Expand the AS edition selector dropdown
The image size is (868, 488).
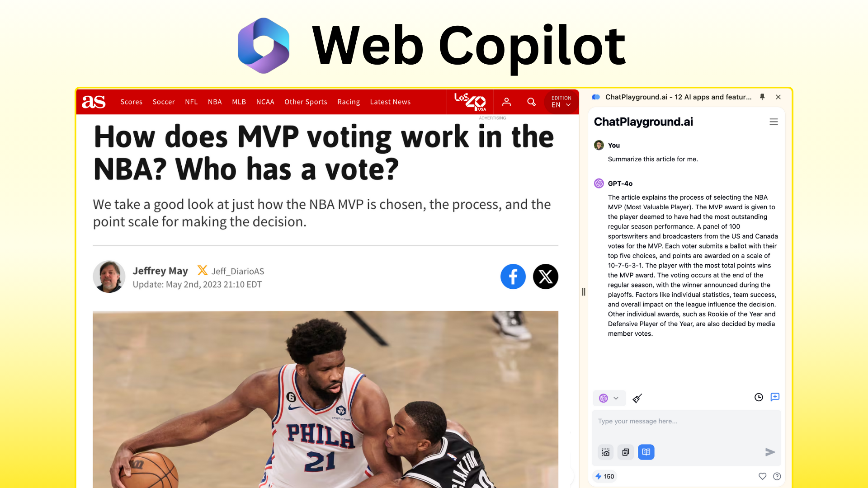pyautogui.click(x=560, y=102)
